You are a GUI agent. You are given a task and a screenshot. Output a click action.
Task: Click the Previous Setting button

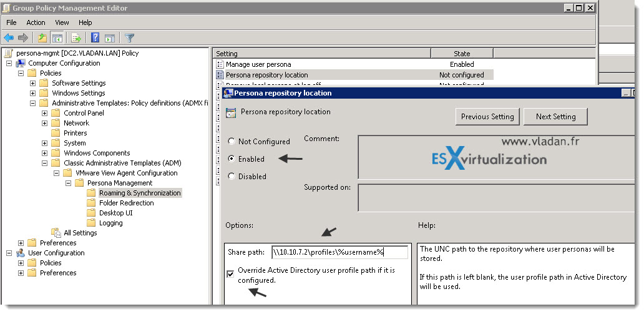[487, 117]
